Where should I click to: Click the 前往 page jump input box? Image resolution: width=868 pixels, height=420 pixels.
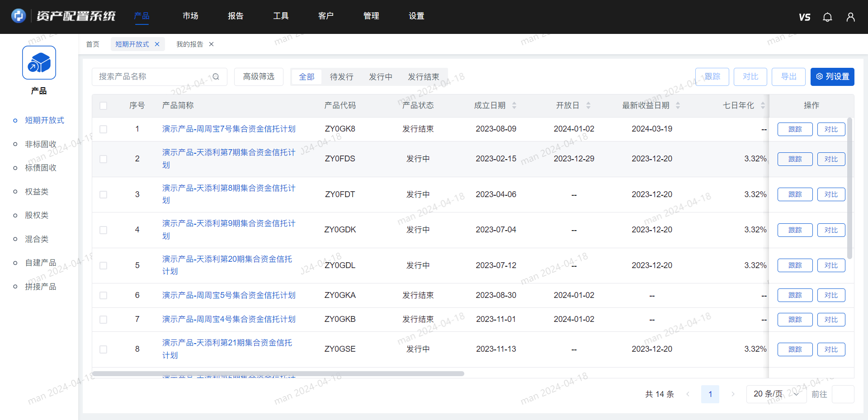843,394
